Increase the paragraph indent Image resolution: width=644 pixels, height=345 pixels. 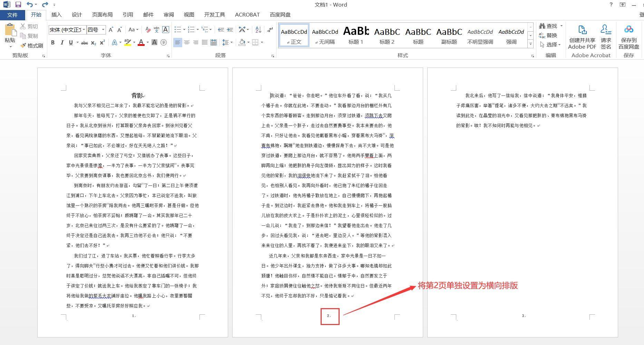(x=230, y=30)
